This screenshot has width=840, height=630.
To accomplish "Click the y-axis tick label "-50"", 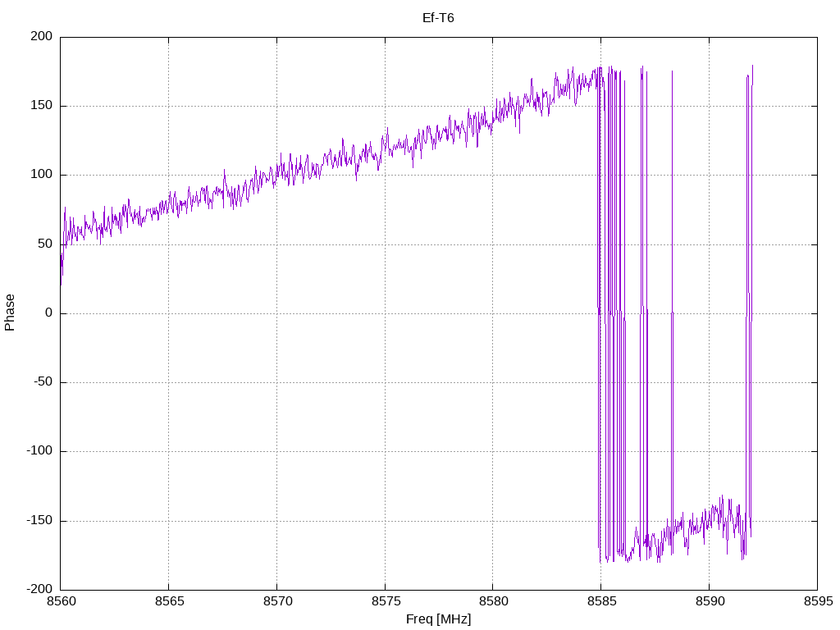I will (x=43, y=382).
